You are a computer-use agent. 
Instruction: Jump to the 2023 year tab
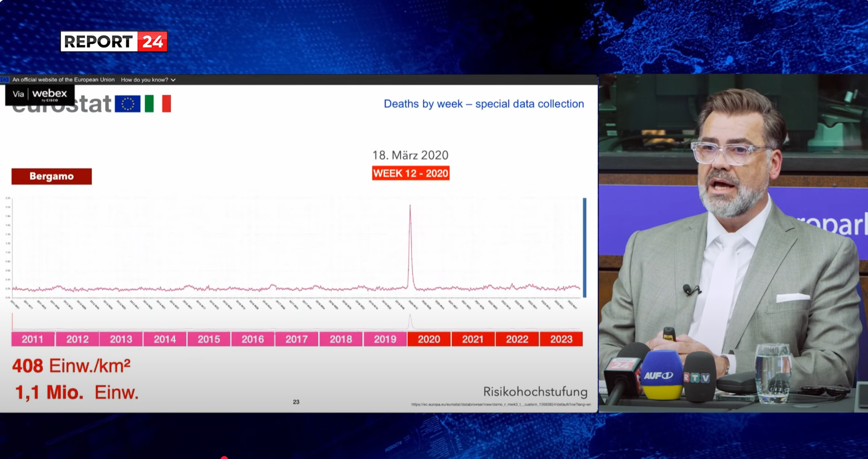(561, 339)
